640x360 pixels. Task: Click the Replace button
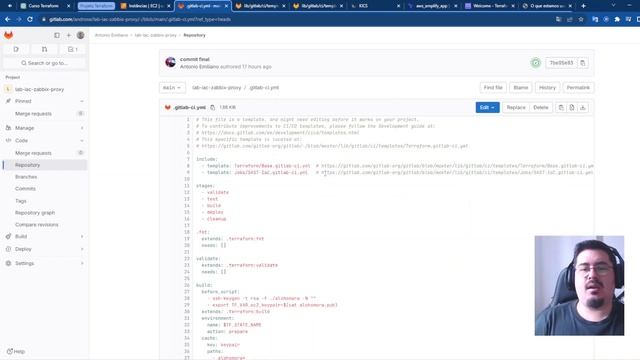(516, 107)
